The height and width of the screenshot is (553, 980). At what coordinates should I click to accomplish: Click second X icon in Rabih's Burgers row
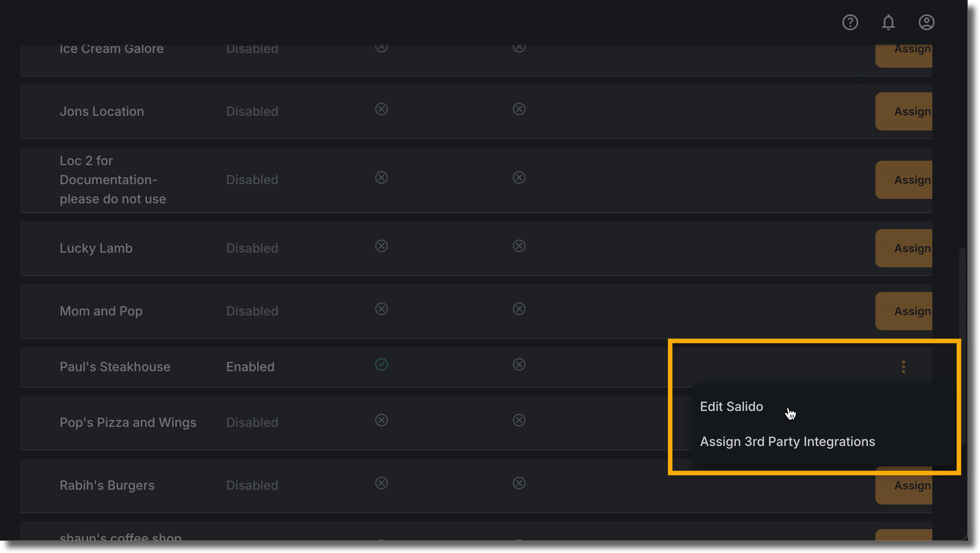coord(519,483)
